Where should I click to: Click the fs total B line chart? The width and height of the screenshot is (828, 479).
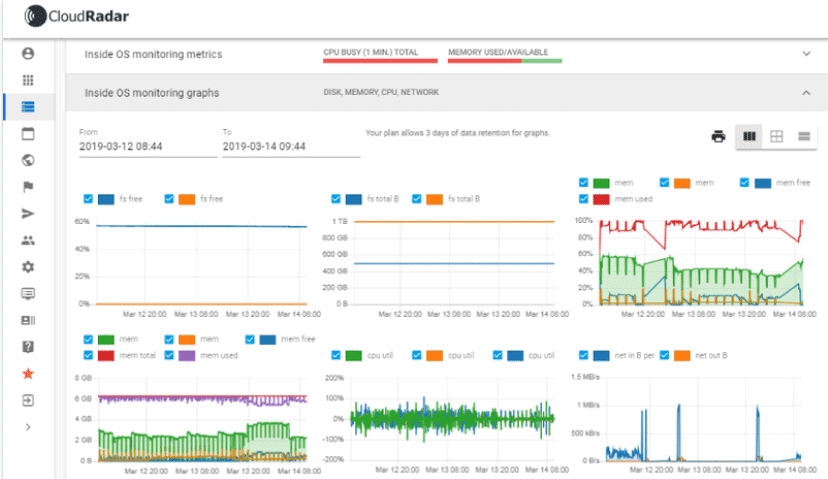454,262
